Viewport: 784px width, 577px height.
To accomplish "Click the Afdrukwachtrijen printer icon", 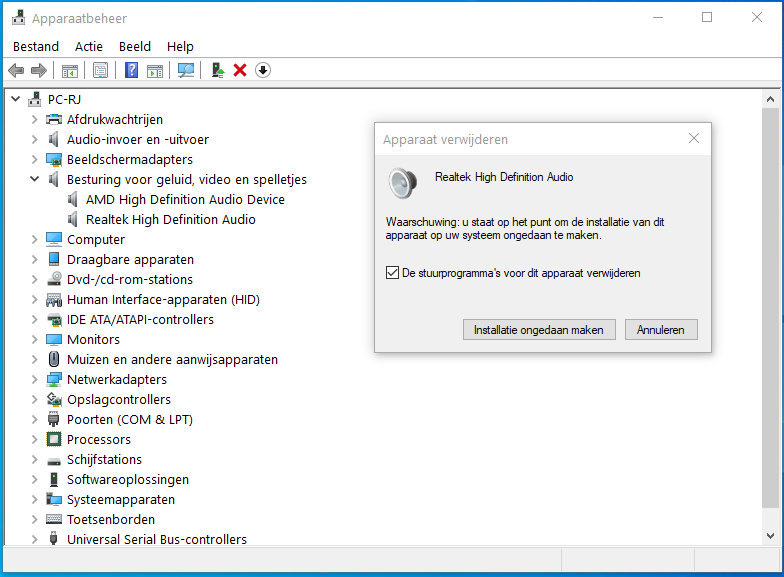I will 54,120.
